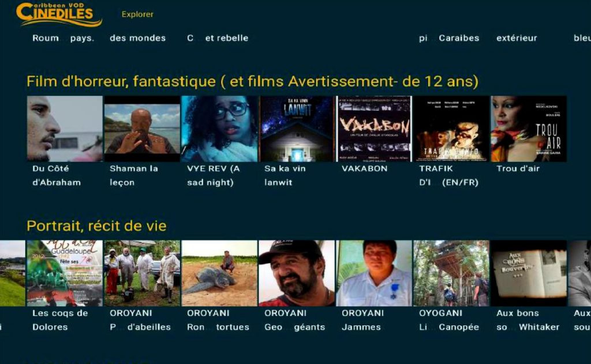Open the Explorer menu item

coord(137,14)
